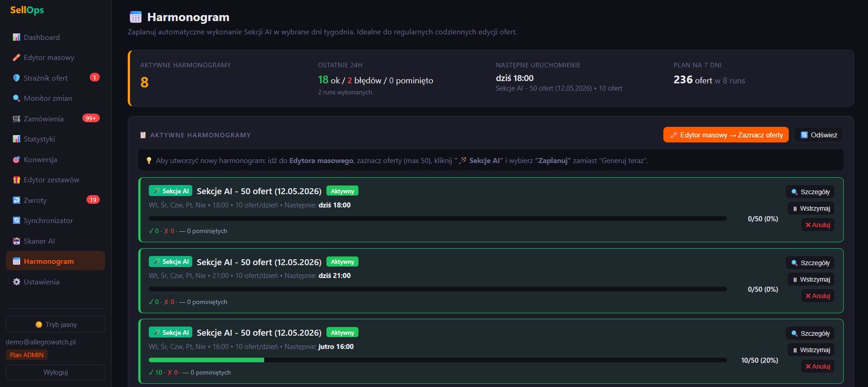This screenshot has height=387, width=868.
Task: Go to Strażnik ofert section
Action: (55, 78)
